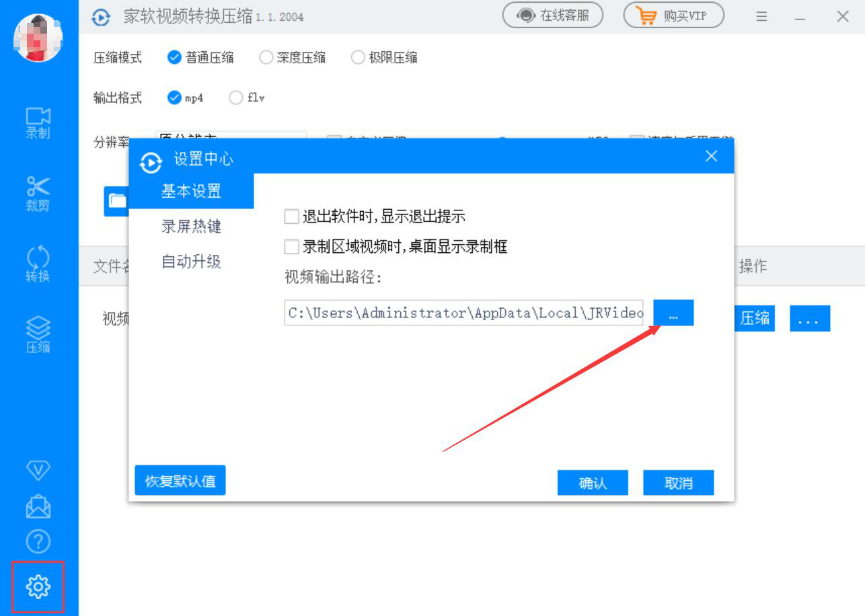Screen dimensions: 865x616
Task: Click the user avatar picture
Action: tap(38, 37)
